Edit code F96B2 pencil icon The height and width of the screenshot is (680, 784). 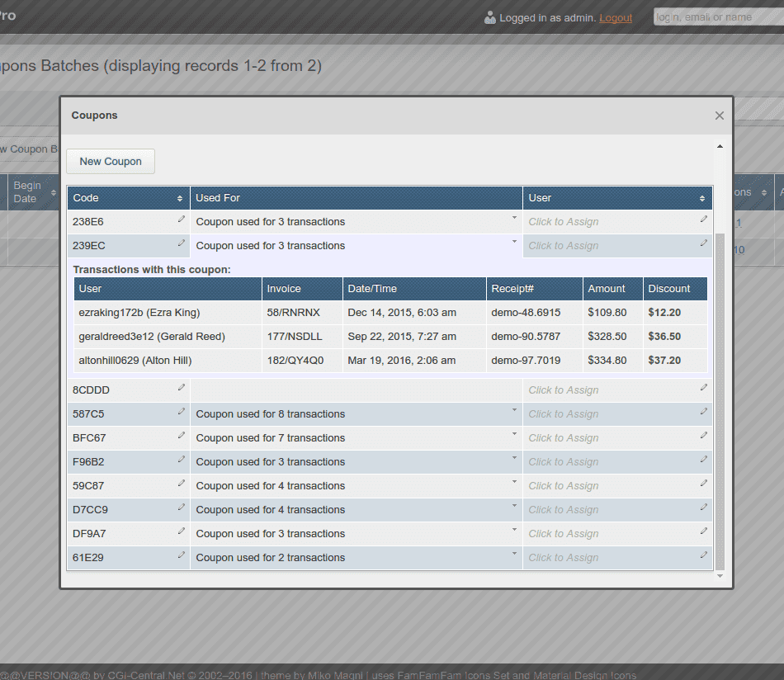(x=182, y=460)
